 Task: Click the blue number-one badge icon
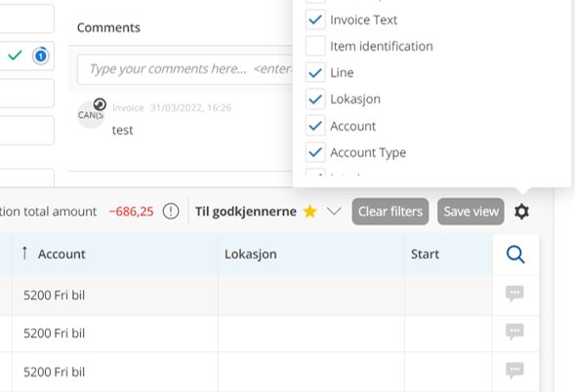(41, 56)
